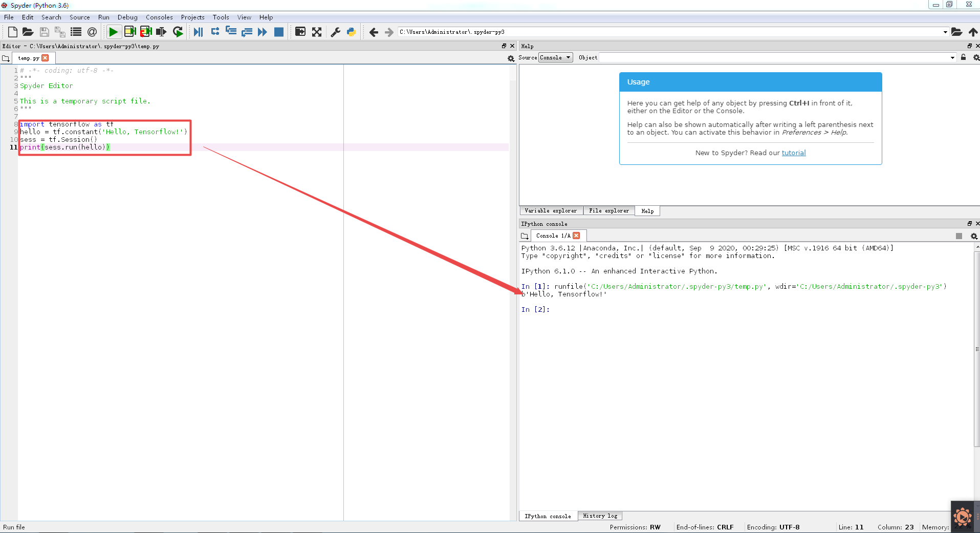The height and width of the screenshot is (533, 980).
Task: Click the IPython console vertical scrollbar
Action: [977, 349]
